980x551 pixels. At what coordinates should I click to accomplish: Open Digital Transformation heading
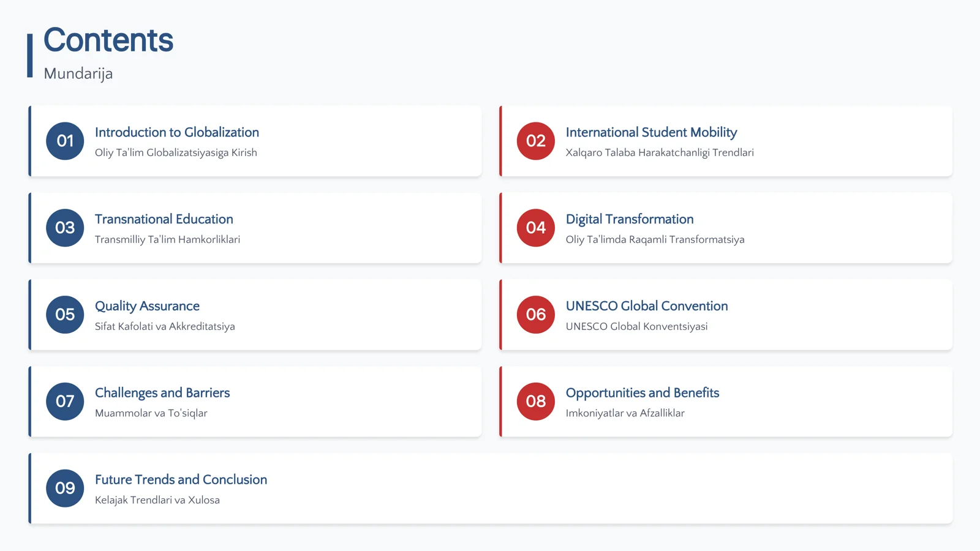click(630, 219)
